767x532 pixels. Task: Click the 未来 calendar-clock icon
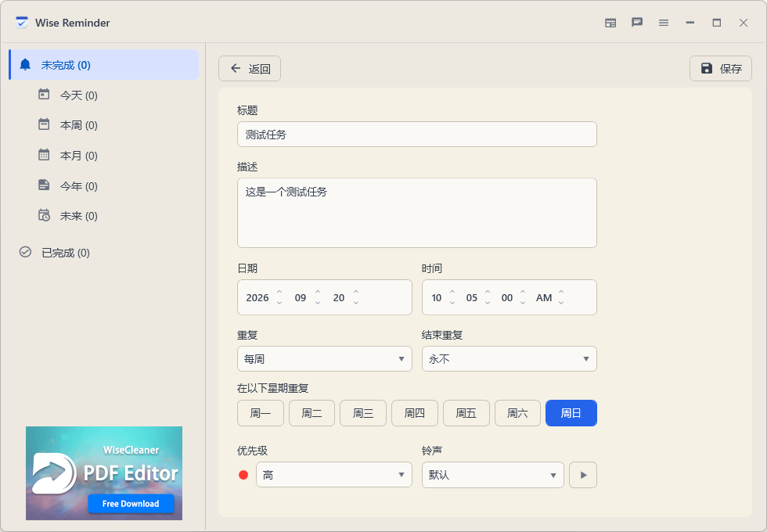click(44, 215)
